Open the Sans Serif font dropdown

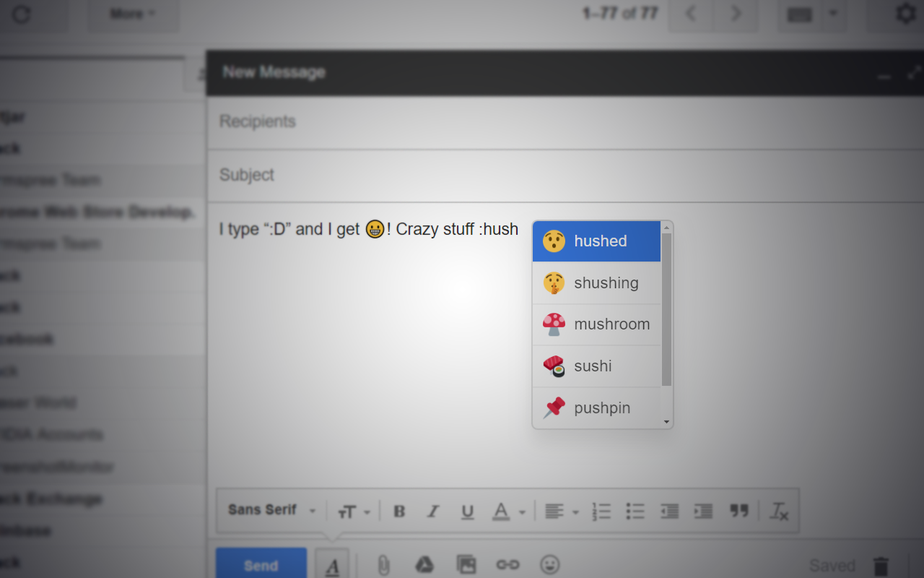coord(272,510)
